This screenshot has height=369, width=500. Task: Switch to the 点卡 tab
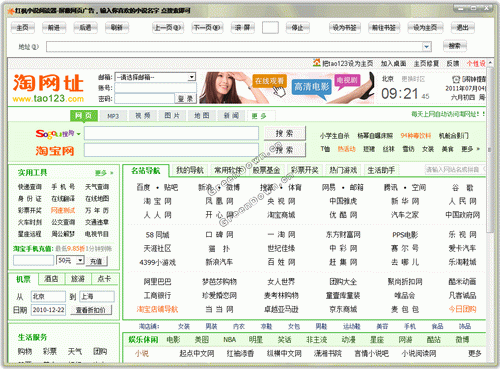[104, 279]
